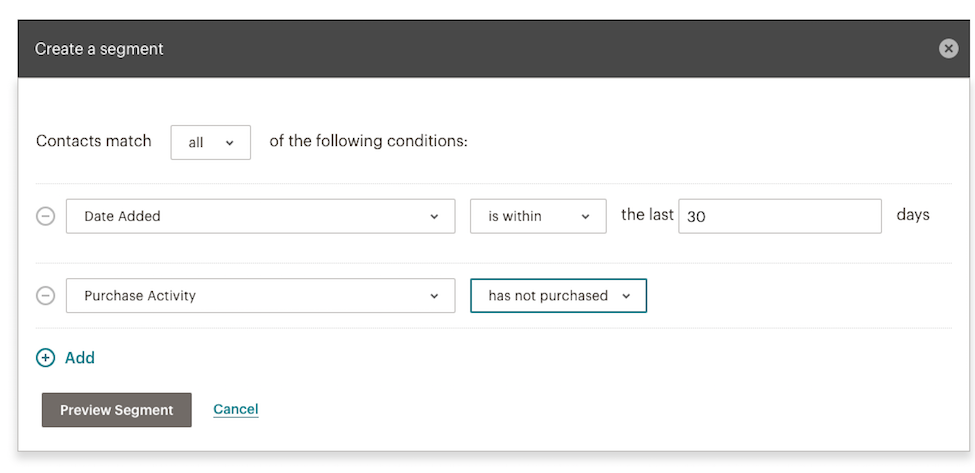Click the plus circle icon beside Add

click(45, 358)
